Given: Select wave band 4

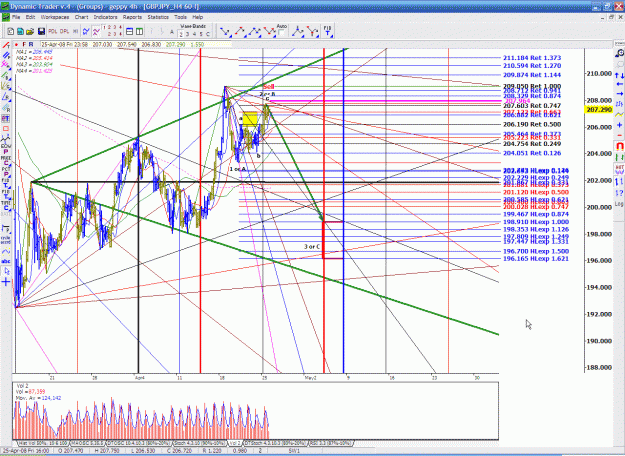Looking at the screenshot, I should (x=194, y=35).
